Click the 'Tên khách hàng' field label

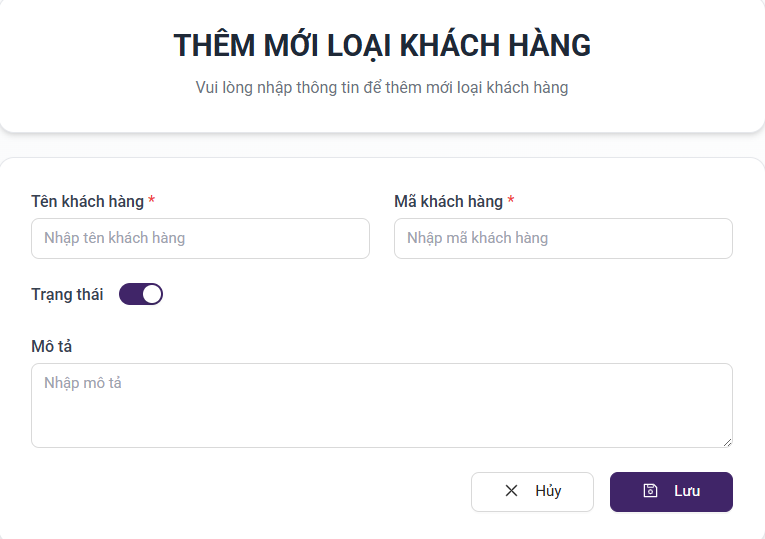[x=87, y=201]
